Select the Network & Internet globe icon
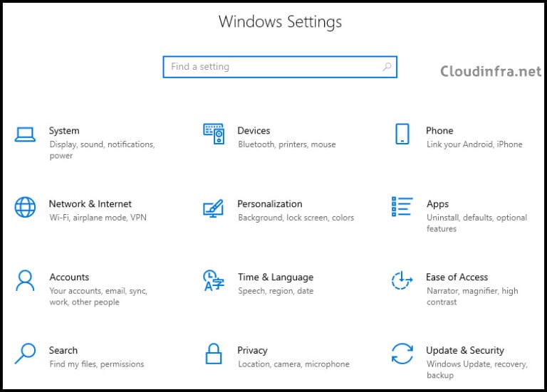This screenshot has width=547, height=392. (25, 207)
